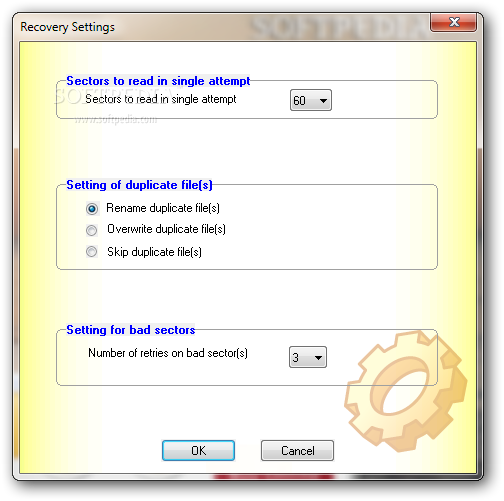Click the Setting of duplicate file(s) heading
Image resolution: width=504 pixels, height=501 pixels.
(139, 185)
